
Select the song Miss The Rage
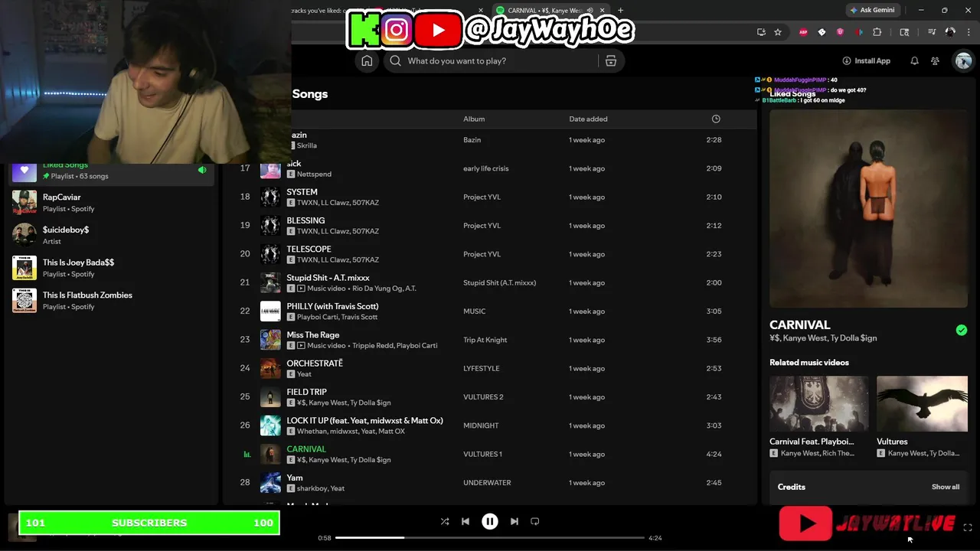point(312,335)
